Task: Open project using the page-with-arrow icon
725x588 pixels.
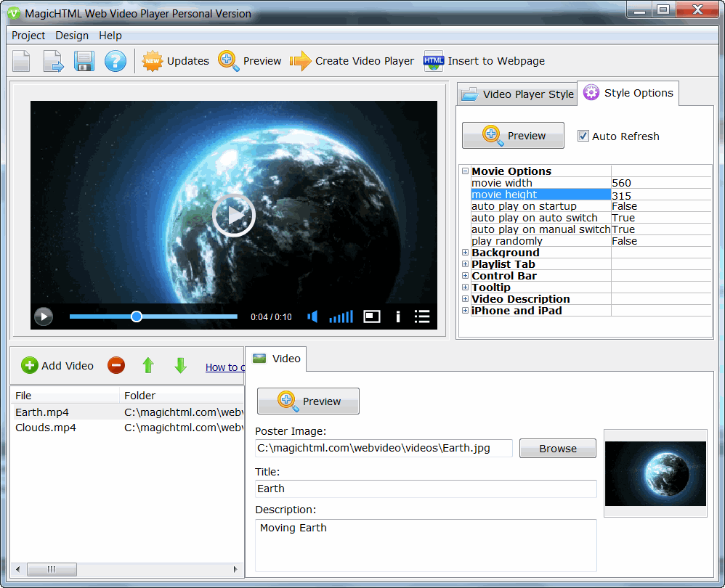Action: [x=53, y=61]
